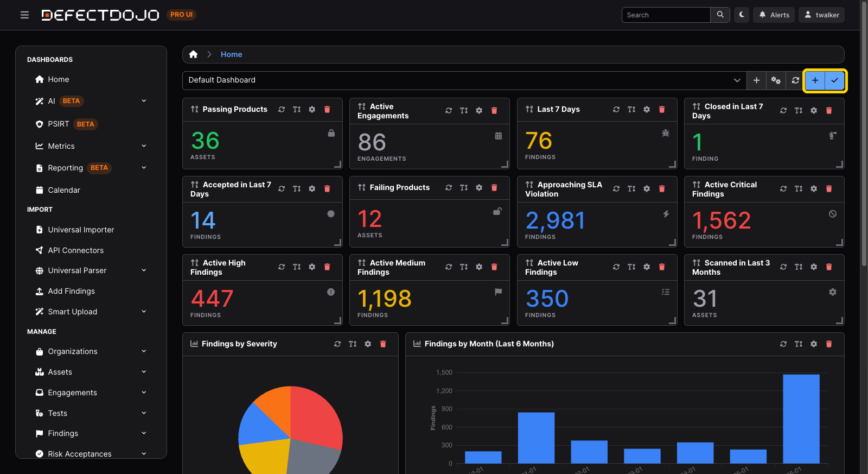868x474 pixels.
Task: Open the Default Dashboard dropdown
Action: coord(464,80)
